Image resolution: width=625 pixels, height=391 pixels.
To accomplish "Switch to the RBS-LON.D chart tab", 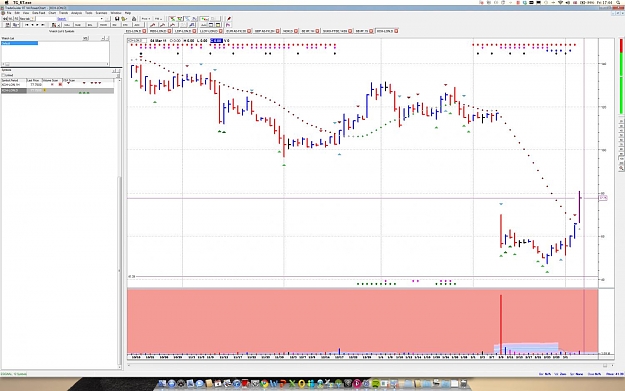I will coord(157,31).
